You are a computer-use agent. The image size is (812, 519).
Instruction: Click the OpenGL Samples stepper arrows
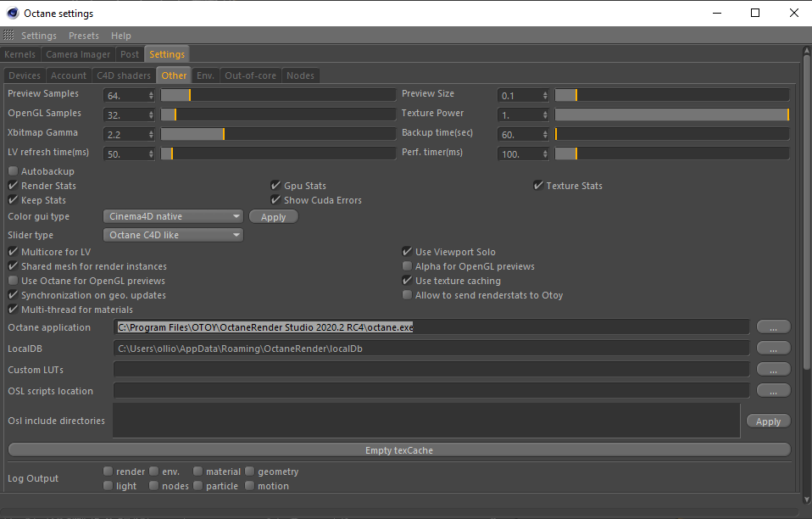[x=151, y=115]
